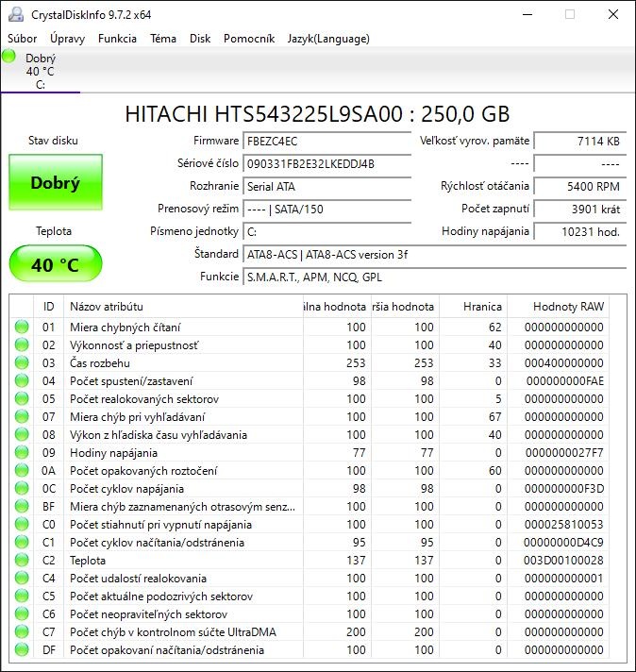This screenshot has height=672, width=636.
Task: Open the Téma menu
Action: pyautogui.click(x=163, y=39)
